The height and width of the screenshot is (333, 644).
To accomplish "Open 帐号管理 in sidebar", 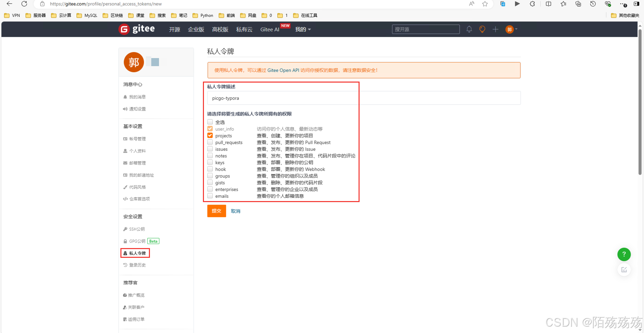I will coord(135,139).
